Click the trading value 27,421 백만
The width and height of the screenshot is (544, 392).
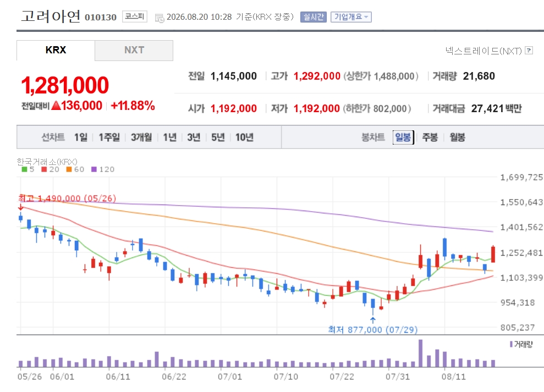(497, 108)
